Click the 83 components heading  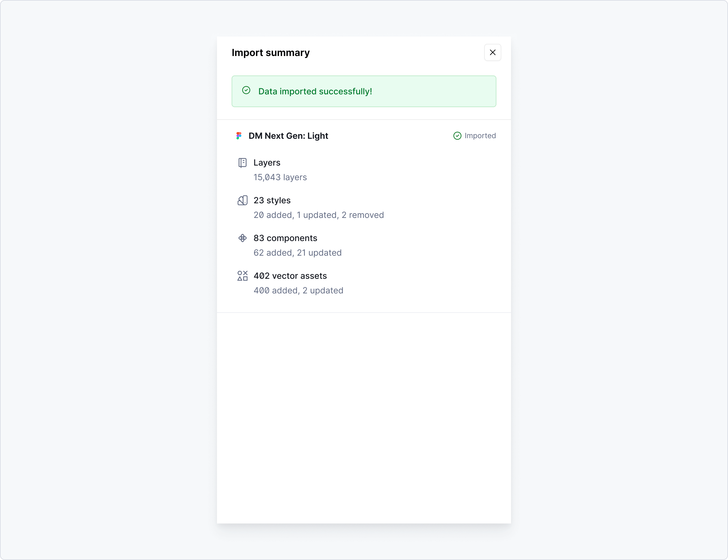pyautogui.click(x=285, y=238)
